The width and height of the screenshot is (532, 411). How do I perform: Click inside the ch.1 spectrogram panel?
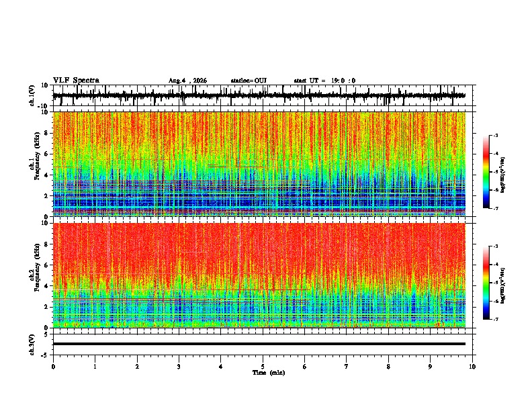pyautogui.click(x=259, y=164)
